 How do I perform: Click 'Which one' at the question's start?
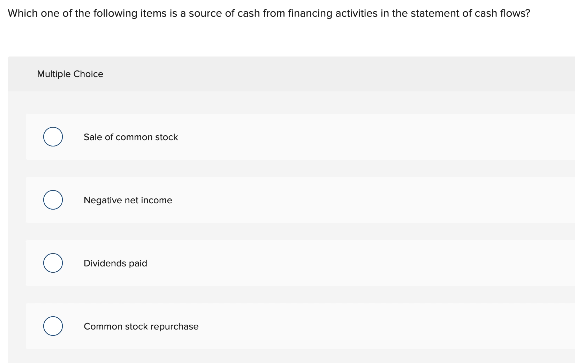31,14
